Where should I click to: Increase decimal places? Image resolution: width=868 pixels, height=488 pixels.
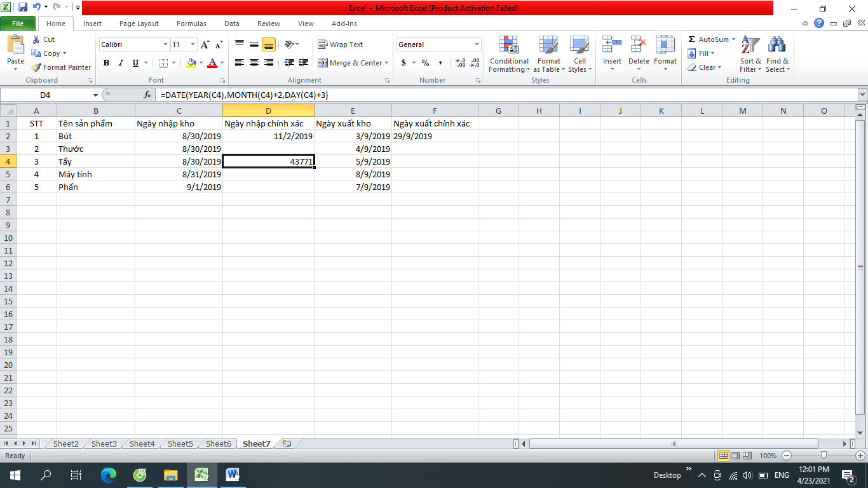point(461,63)
